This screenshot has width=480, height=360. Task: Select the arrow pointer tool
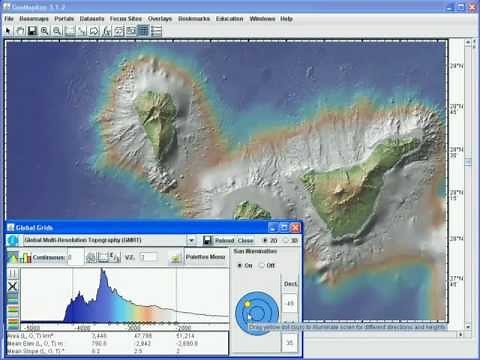(8, 31)
